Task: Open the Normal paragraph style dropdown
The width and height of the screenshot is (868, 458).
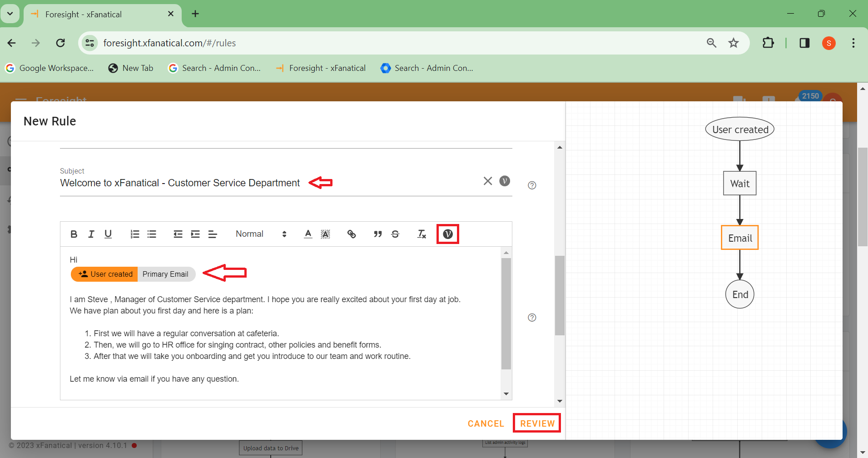Action: [x=250, y=234]
